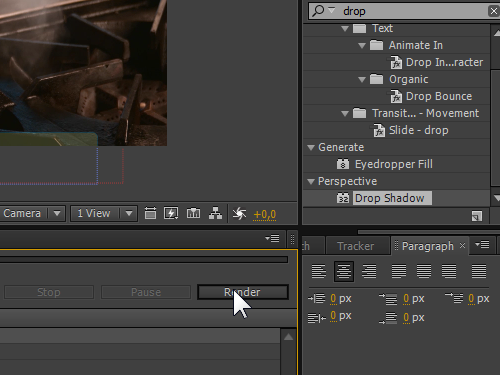
Task: Select left text alignment
Action: [x=319, y=271]
